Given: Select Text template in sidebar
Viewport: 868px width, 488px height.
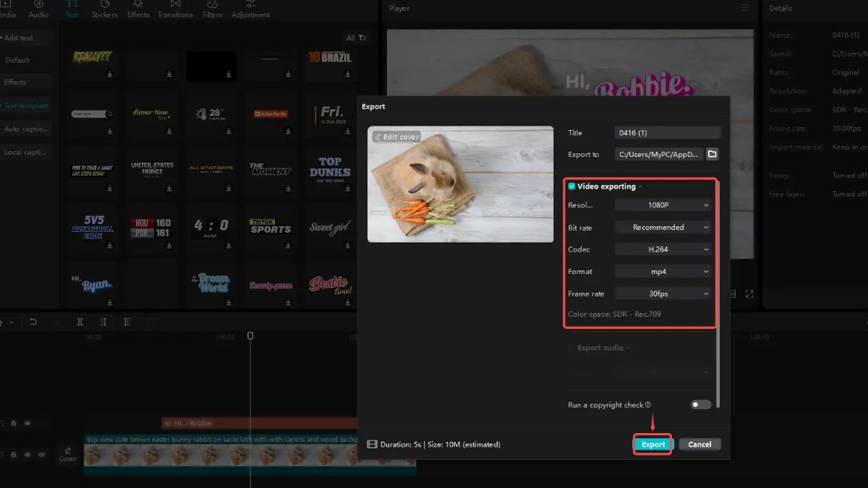Looking at the screenshot, I should 26,106.
